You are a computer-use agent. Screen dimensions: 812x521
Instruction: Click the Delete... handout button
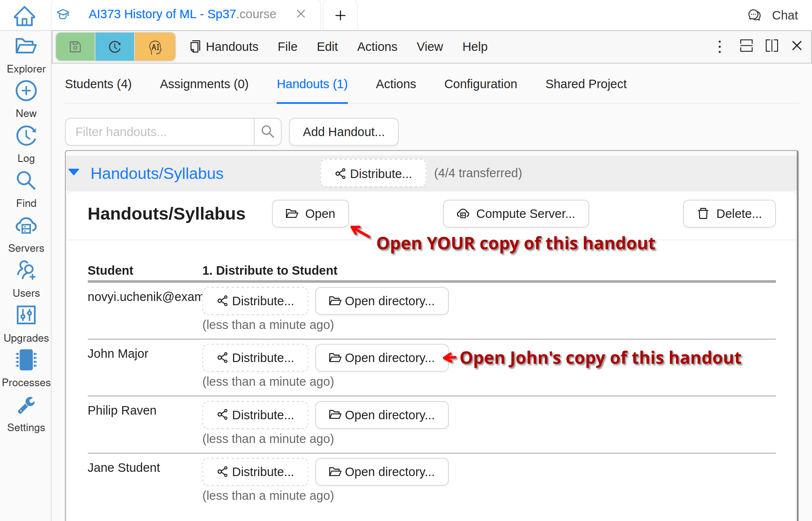coord(729,214)
